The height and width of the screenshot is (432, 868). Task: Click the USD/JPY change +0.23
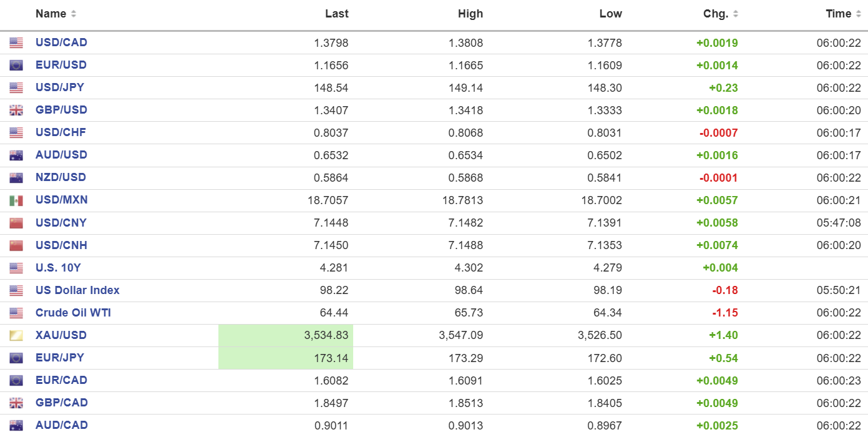point(723,88)
